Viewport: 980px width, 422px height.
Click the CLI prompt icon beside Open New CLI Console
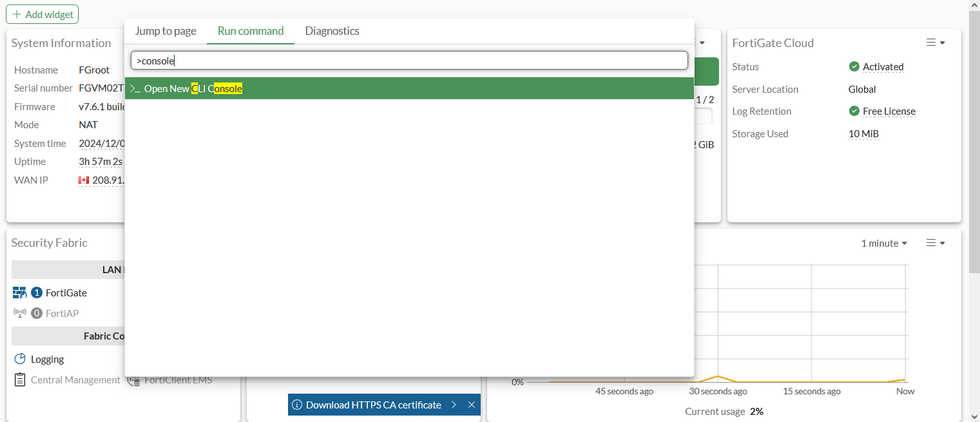[135, 88]
